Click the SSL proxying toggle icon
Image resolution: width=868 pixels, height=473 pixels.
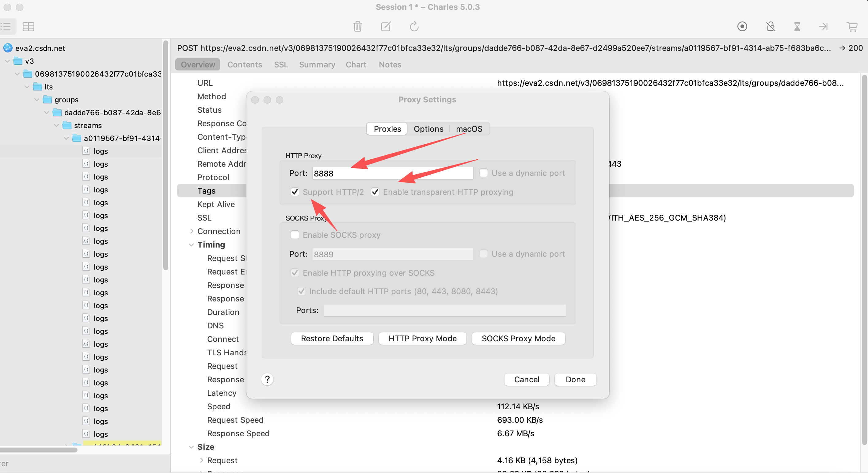pos(771,26)
